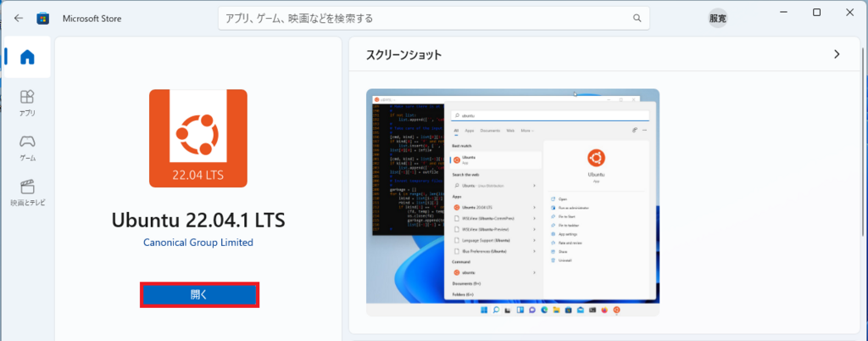Screen dimensions: 868x341
Task: Click the search magnifier icon
Action: tap(637, 19)
